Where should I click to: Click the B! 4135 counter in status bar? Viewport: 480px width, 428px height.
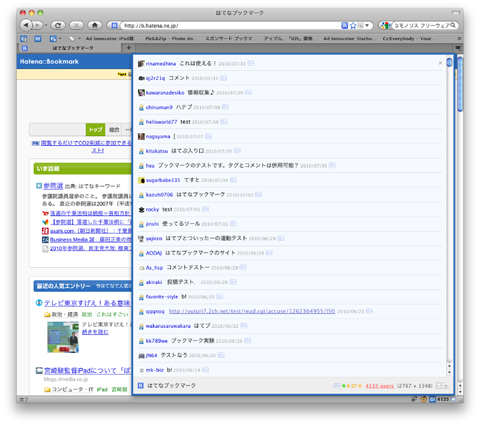439,399
